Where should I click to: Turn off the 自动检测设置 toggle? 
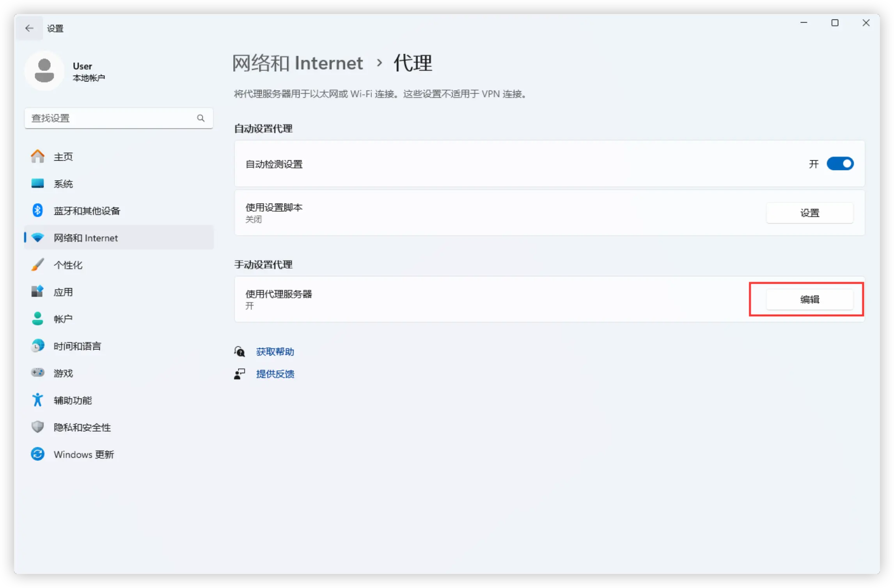[840, 164]
